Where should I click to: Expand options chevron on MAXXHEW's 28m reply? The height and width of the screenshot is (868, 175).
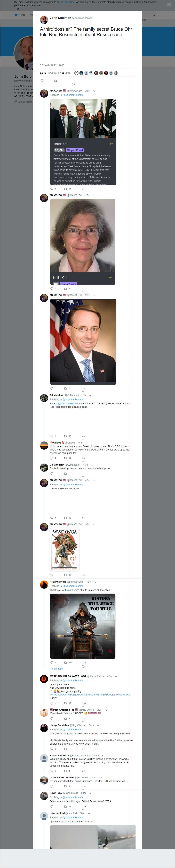(94, 91)
